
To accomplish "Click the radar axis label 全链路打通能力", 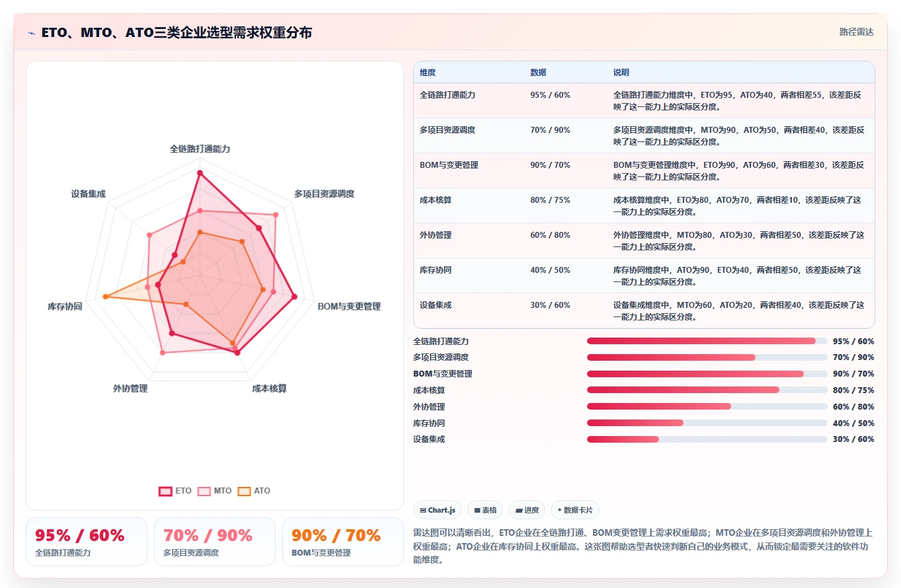I will click(x=200, y=149).
